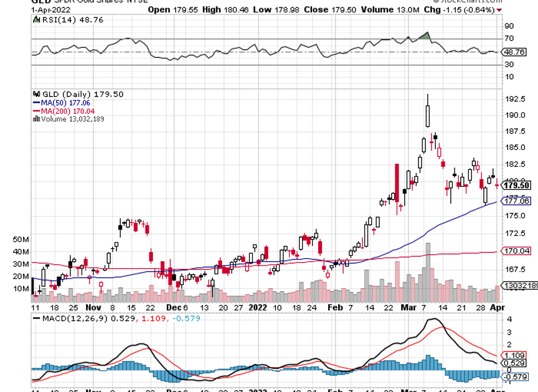538x392 pixels.
Task: Click the 190.0 price axis label
Action: (x=515, y=115)
